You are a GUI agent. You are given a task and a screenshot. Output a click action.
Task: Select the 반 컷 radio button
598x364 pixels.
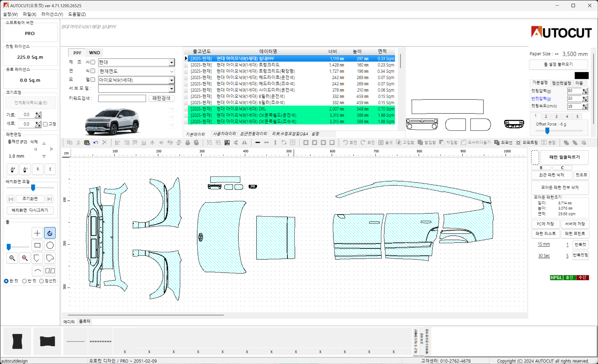click(x=24, y=281)
